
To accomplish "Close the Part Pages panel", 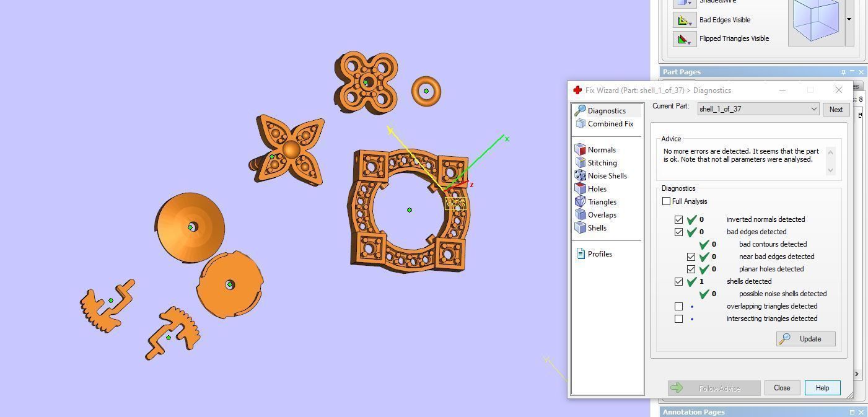I will pos(861,72).
